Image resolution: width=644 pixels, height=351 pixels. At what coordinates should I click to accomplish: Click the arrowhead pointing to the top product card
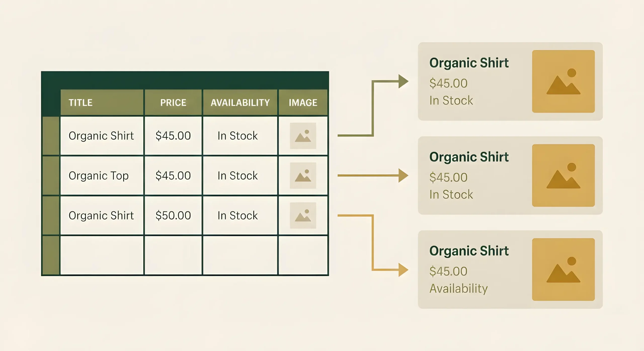pyautogui.click(x=403, y=81)
